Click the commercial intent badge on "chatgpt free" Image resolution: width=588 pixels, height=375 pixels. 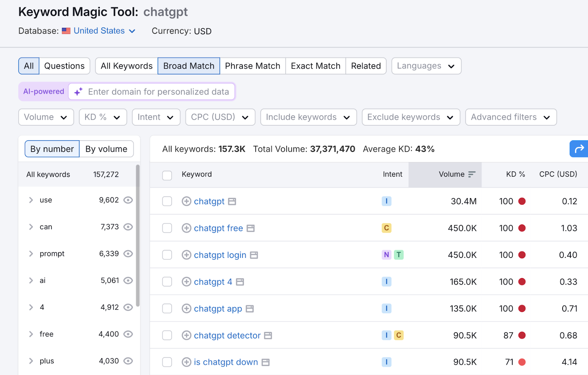(386, 228)
